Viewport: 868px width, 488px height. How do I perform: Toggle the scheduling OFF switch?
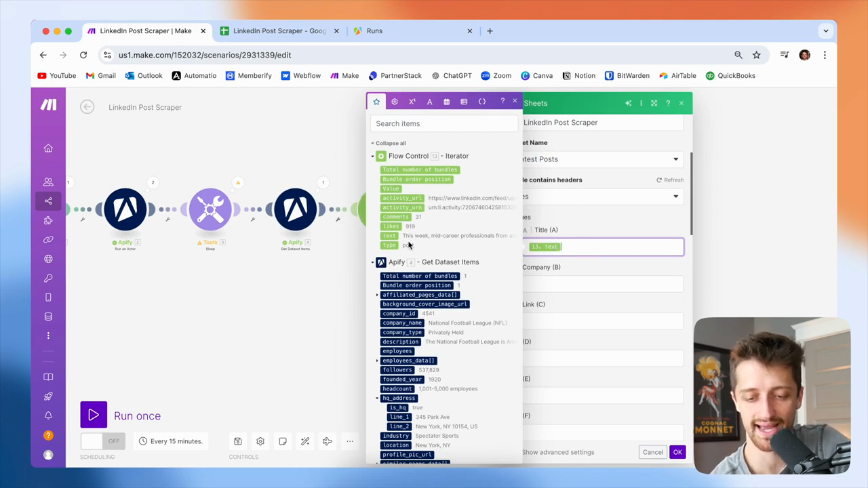coord(102,441)
